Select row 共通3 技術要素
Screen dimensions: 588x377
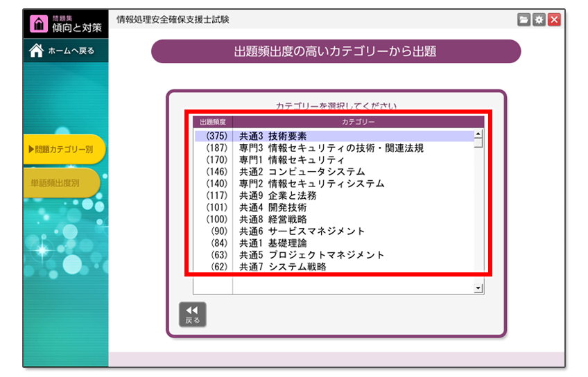pos(334,136)
